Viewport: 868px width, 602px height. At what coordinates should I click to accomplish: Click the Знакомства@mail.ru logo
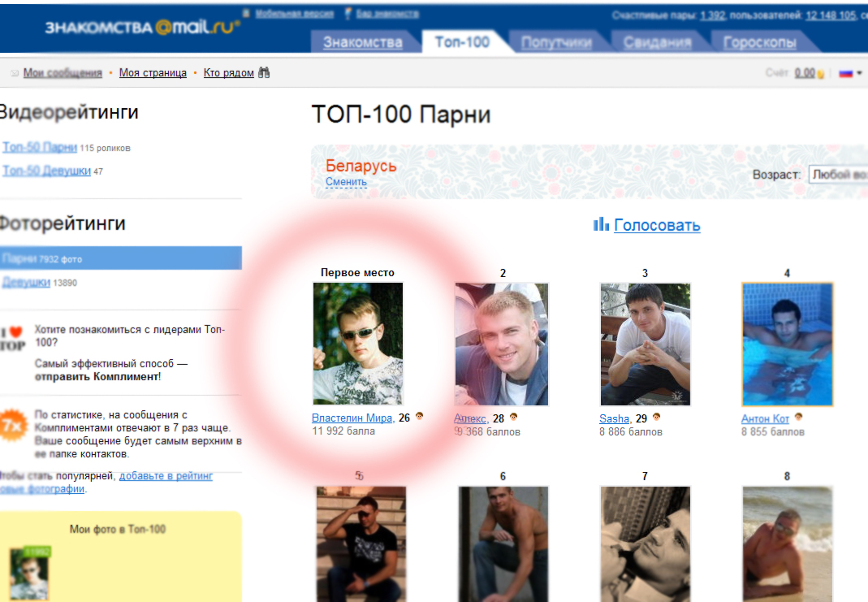coord(142,27)
